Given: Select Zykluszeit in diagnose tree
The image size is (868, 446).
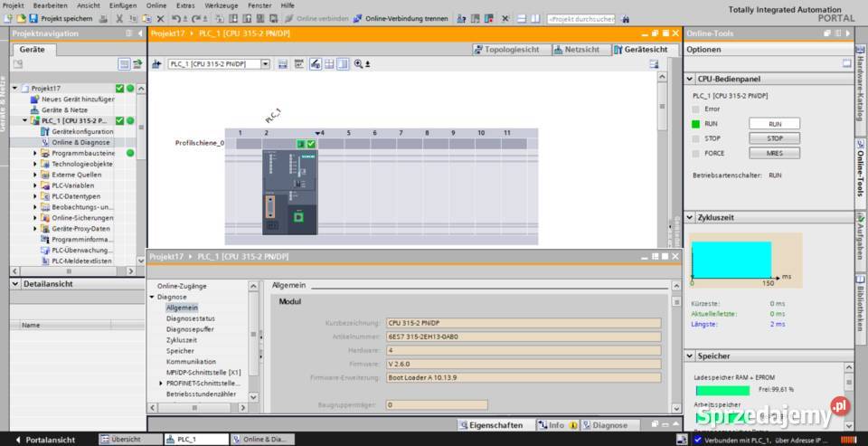Looking at the screenshot, I should click(182, 340).
